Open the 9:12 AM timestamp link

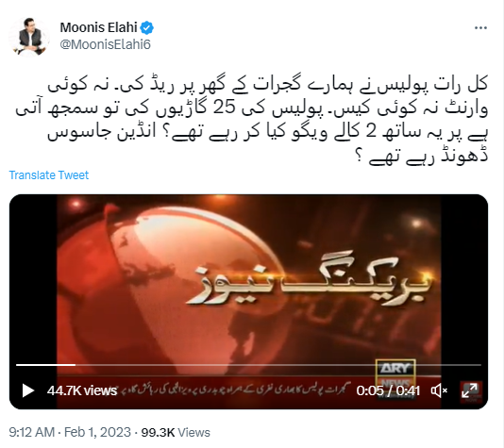tap(31, 432)
